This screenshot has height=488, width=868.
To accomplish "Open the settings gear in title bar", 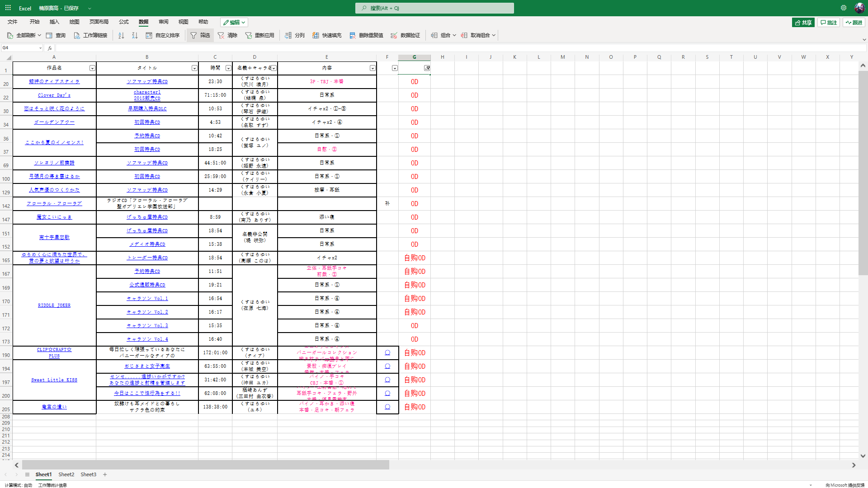I will tap(844, 8).
